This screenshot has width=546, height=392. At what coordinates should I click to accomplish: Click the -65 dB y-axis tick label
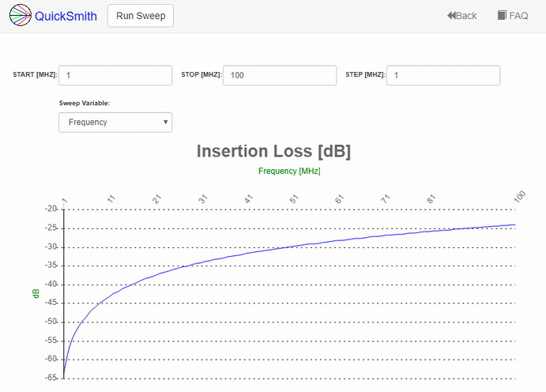(51, 377)
